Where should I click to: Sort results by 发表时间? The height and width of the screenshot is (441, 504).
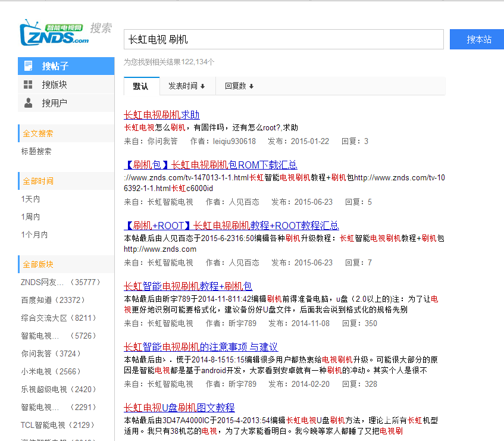187,86
